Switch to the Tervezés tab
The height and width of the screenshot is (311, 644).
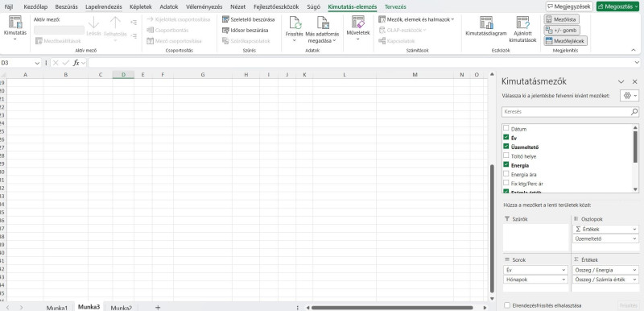[x=395, y=7]
